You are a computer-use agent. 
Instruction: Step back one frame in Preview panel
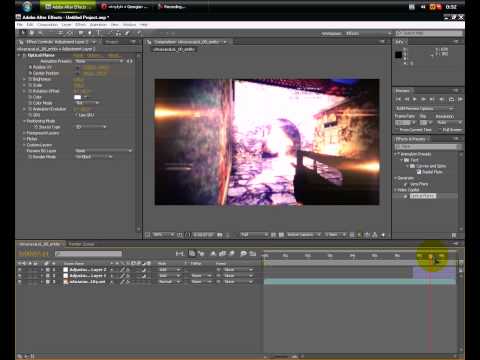pos(407,99)
